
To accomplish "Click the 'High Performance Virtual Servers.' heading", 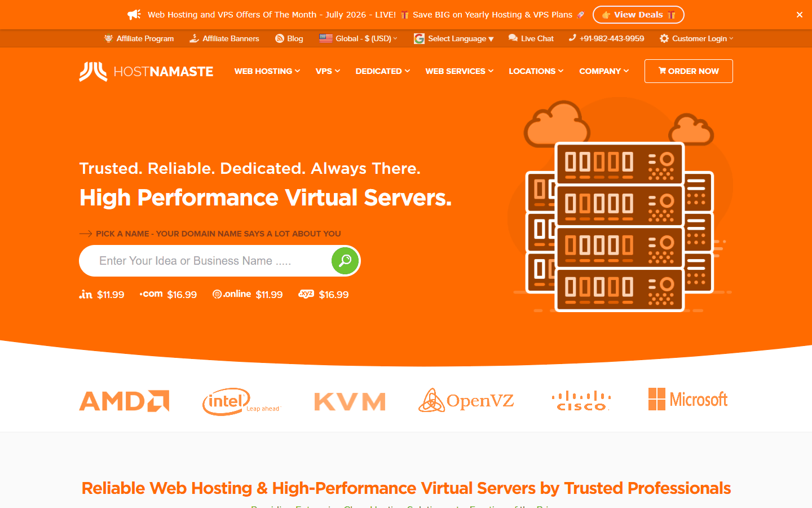I will [266, 198].
